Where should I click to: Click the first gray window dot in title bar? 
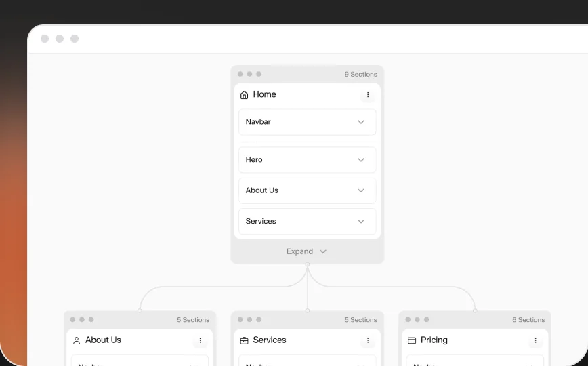(45, 39)
